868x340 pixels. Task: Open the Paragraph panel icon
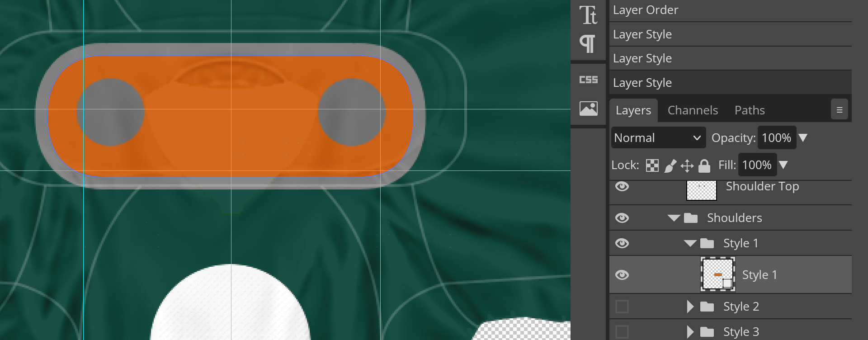point(588,44)
